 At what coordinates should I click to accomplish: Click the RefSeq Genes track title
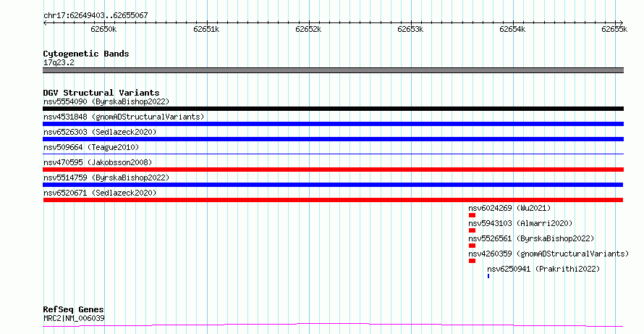[x=73, y=309]
